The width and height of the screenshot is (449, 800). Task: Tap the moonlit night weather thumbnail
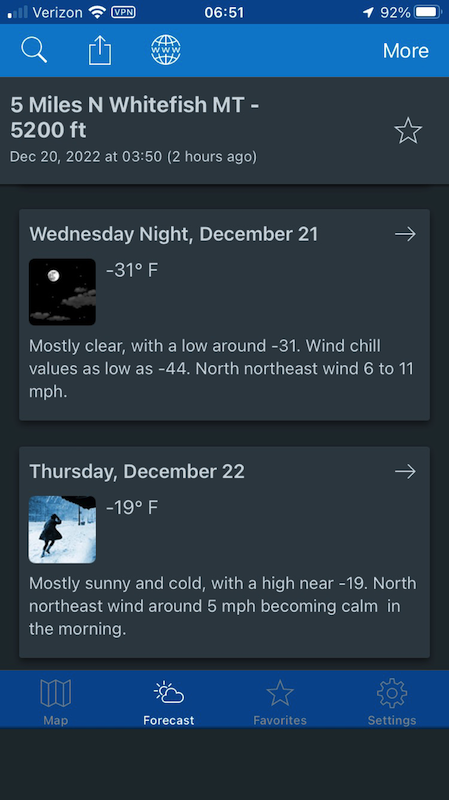click(x=62, y=292)
